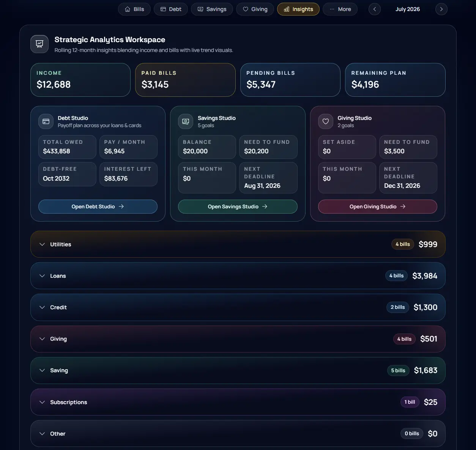This screenshot has width=476, height=450.
Task: Click Next Deadline Dec 31, 2026 tile
Action: (x=408, y=178)
